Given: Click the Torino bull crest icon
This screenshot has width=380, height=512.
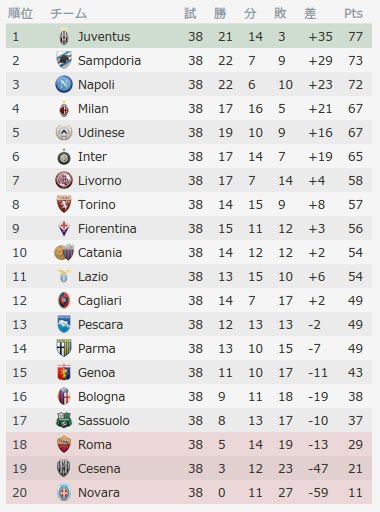Looking at the screenshot, I should pos(64,204).
